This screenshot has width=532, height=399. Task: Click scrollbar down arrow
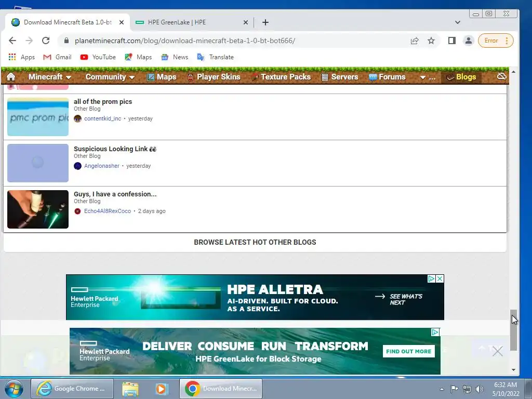tap(514, 370)
